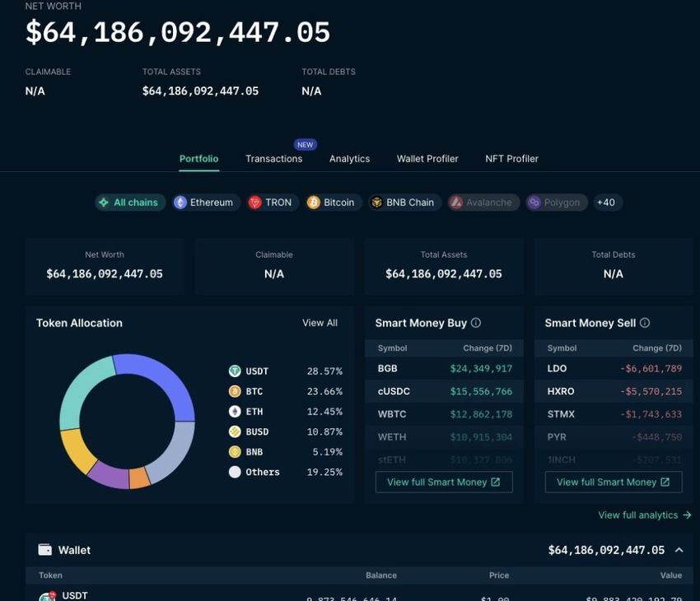
Task: Click the Smart Money Buy info icon
Action: tap(476, 323)
